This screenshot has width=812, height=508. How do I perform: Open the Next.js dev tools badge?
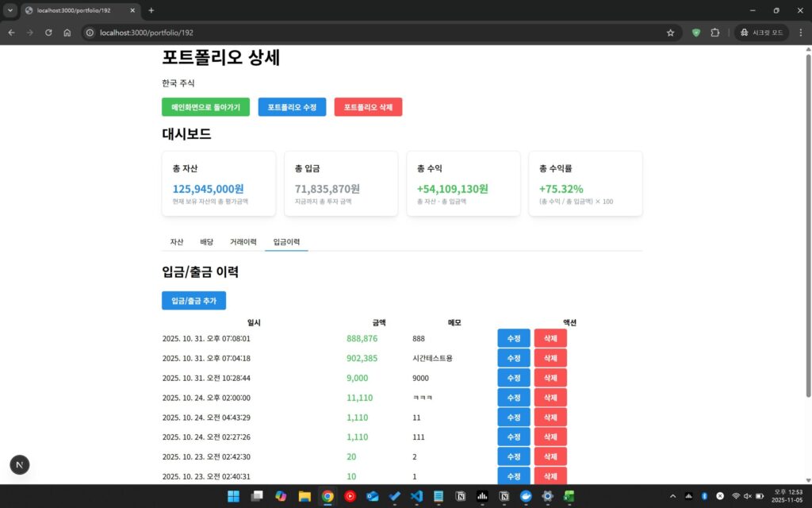tap(19, 464)
